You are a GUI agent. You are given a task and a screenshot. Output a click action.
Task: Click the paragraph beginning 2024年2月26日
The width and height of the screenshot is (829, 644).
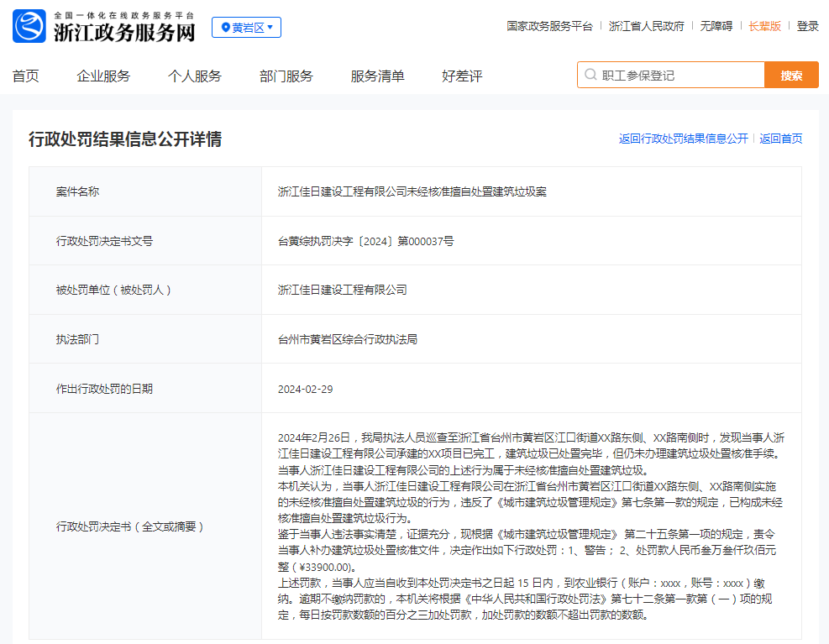click(531, 453)
